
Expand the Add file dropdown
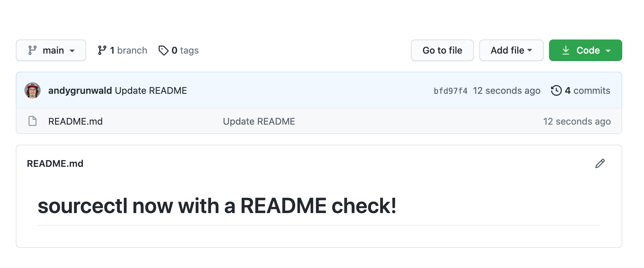click(511, 50)
